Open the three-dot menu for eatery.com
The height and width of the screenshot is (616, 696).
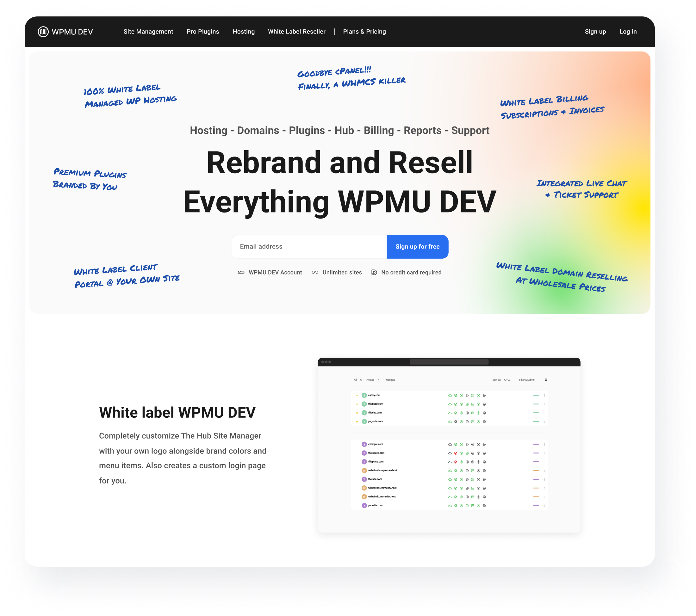544,396
